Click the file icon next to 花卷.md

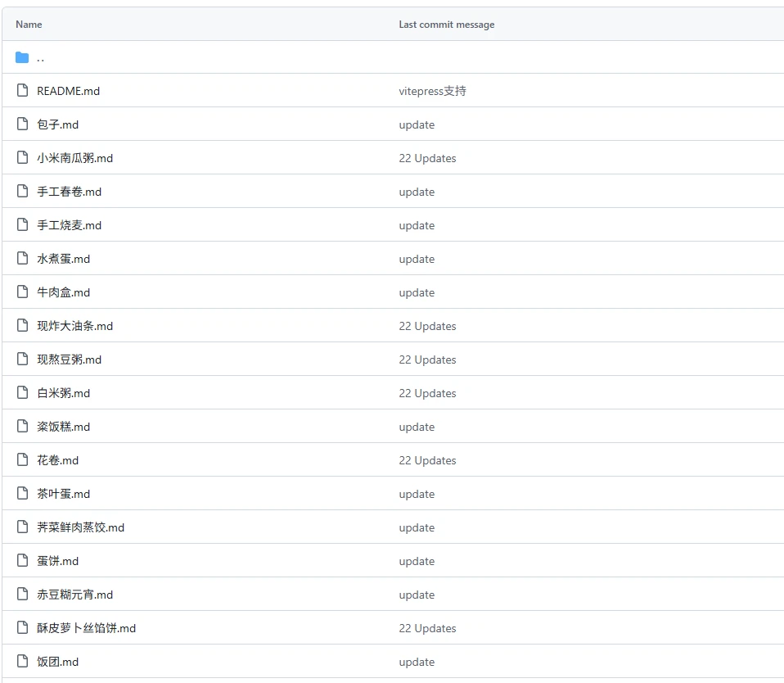(x=22, y=460)
